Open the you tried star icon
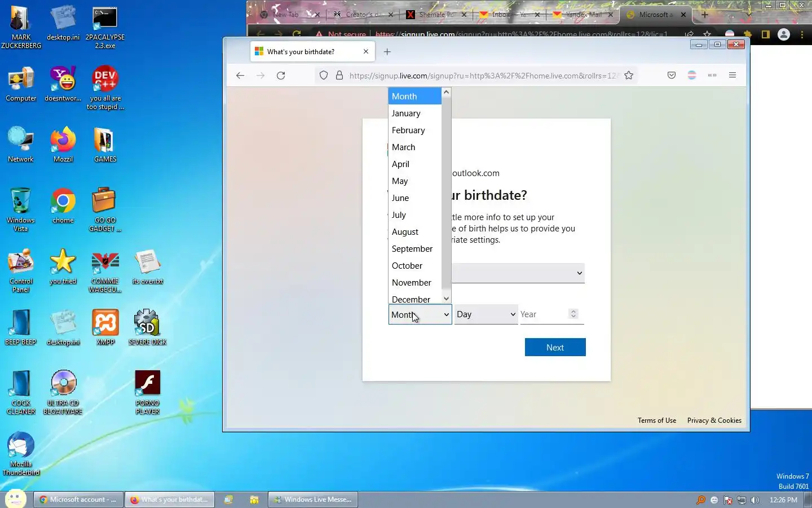The image size is (812, 508). [63, 267]
